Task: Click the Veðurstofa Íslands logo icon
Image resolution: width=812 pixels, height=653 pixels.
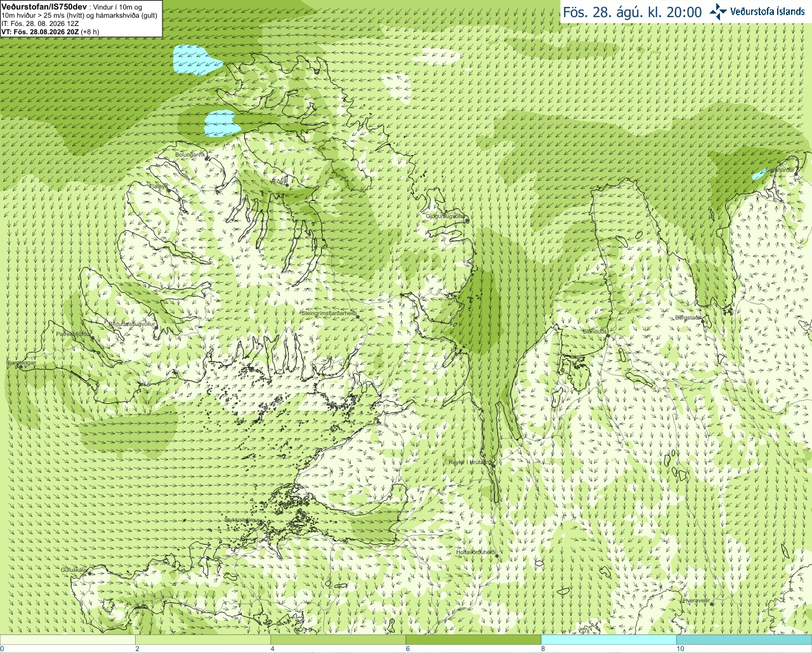Action: coord(718,11)
